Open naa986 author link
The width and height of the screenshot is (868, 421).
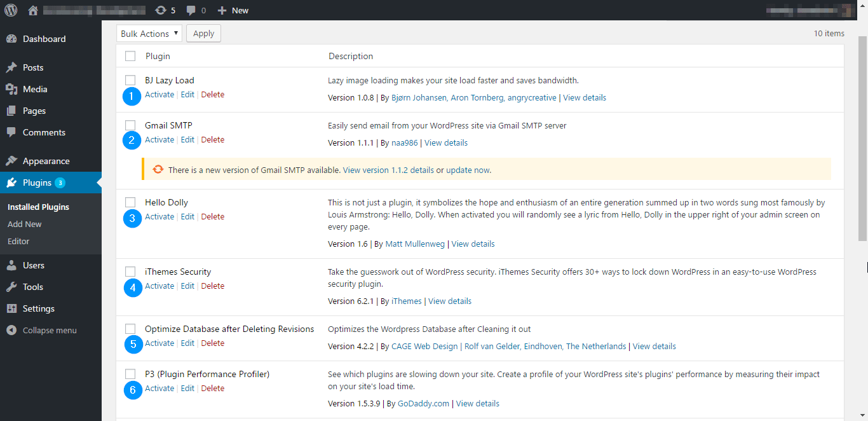405,142
